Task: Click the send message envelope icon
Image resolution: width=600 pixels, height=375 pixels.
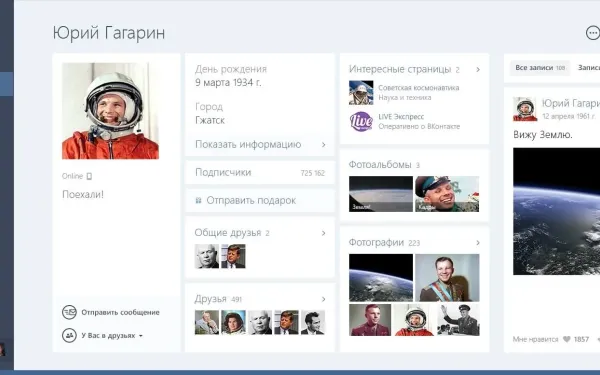Action: tap(69, 312)
